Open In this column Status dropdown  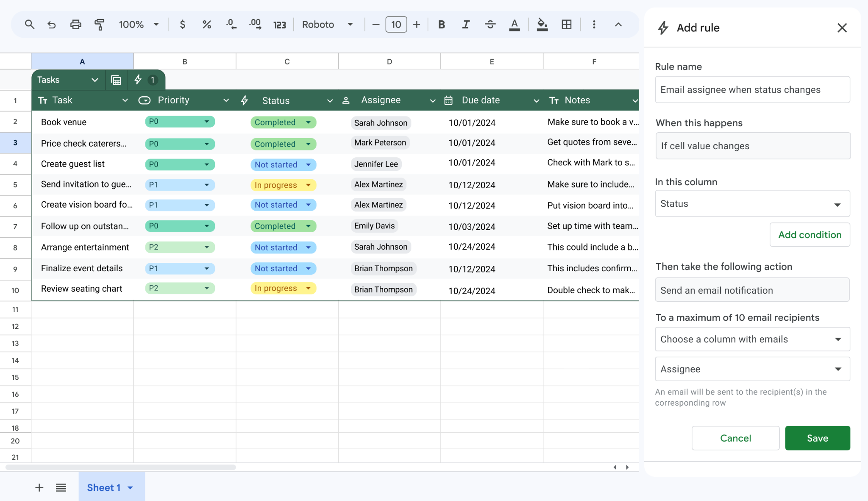752,203
